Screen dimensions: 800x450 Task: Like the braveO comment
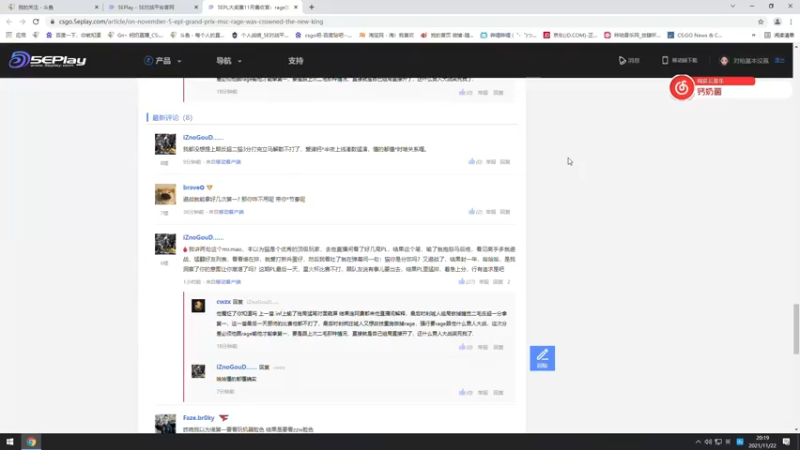(x=474, y=212)
